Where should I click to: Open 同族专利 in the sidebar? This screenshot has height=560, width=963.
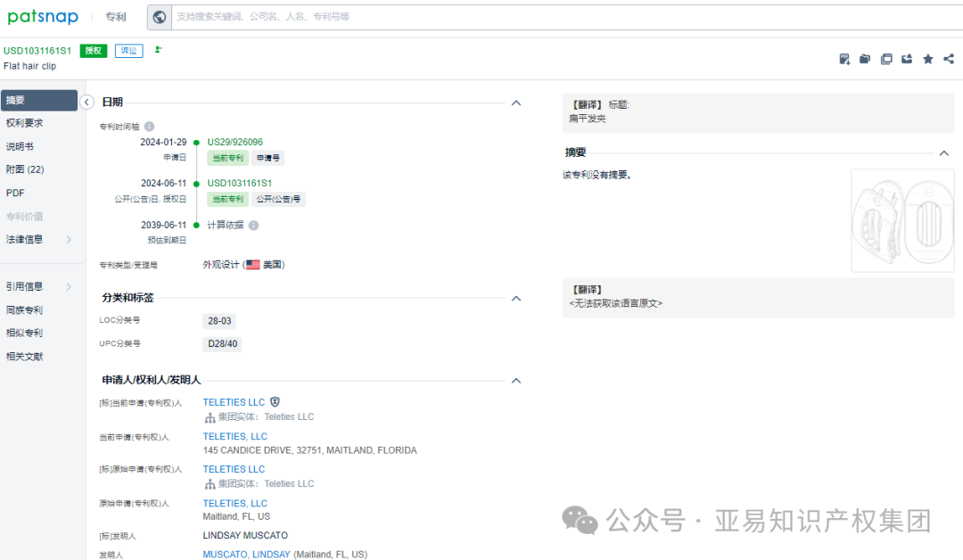coord(25,310)
